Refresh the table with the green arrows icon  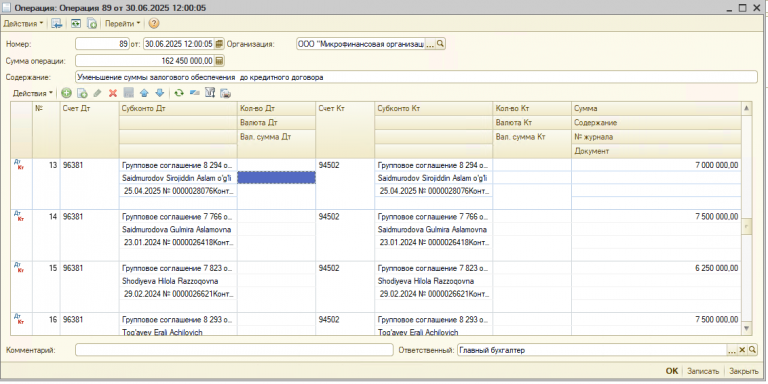click(179, 93)
